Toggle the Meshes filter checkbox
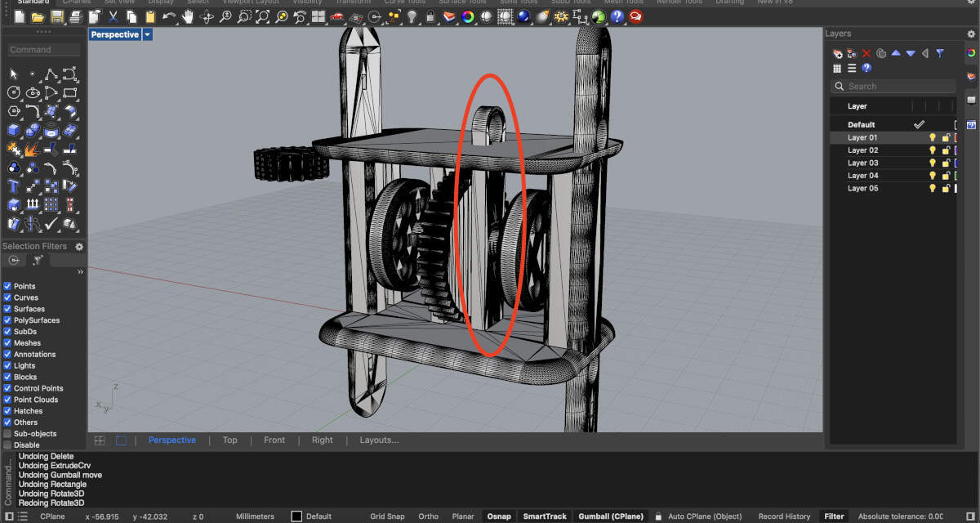980x523 pixels. pos(7,343)
